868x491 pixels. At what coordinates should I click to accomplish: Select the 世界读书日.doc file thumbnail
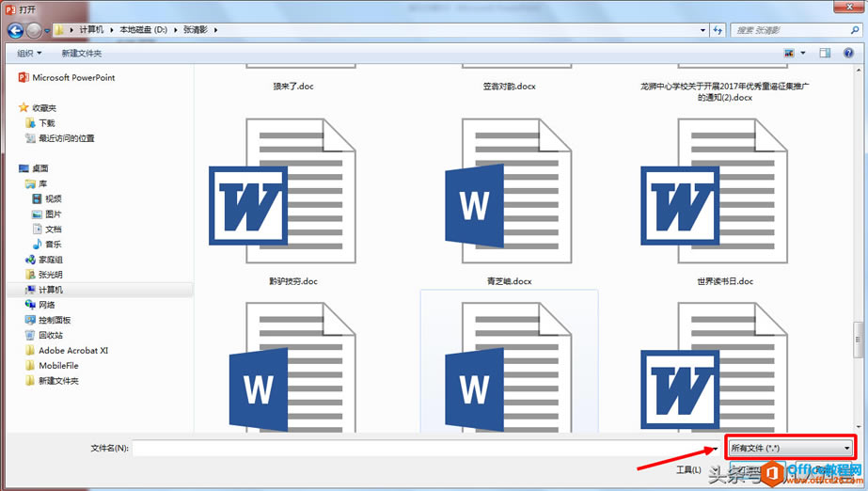click(715, 191)
